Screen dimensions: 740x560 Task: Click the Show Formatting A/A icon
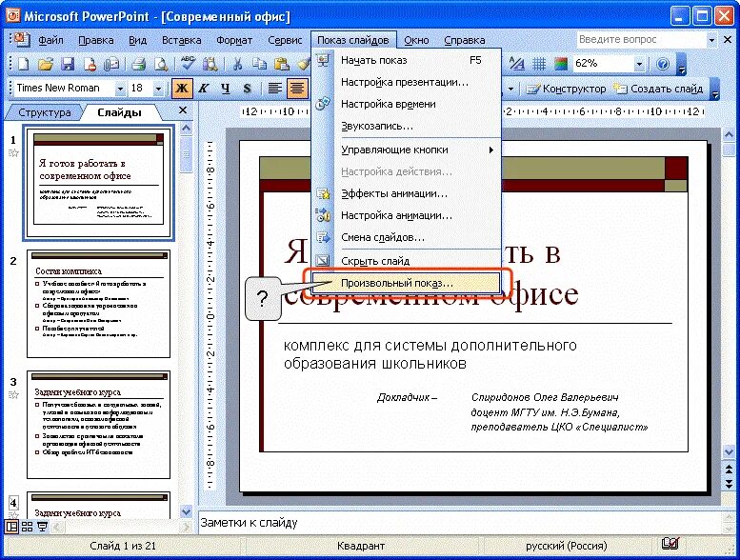click(x=517, y=64)
